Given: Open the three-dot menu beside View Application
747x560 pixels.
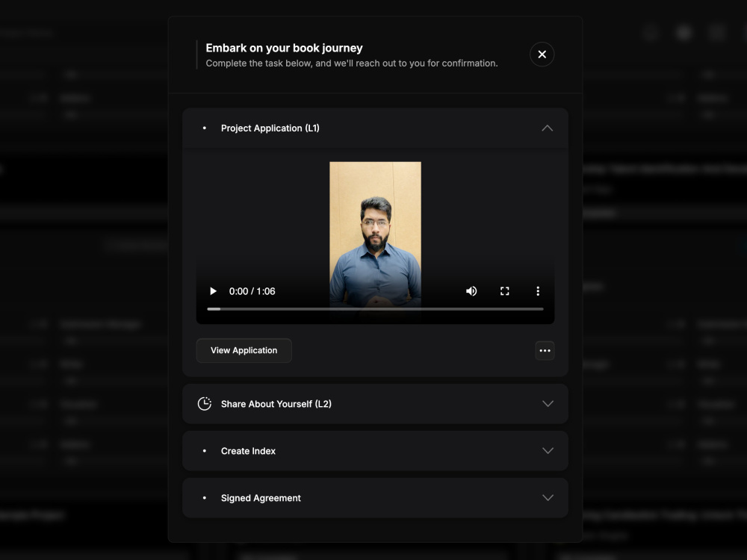Looking at the screenshot, I should click(x=545, y=350).
